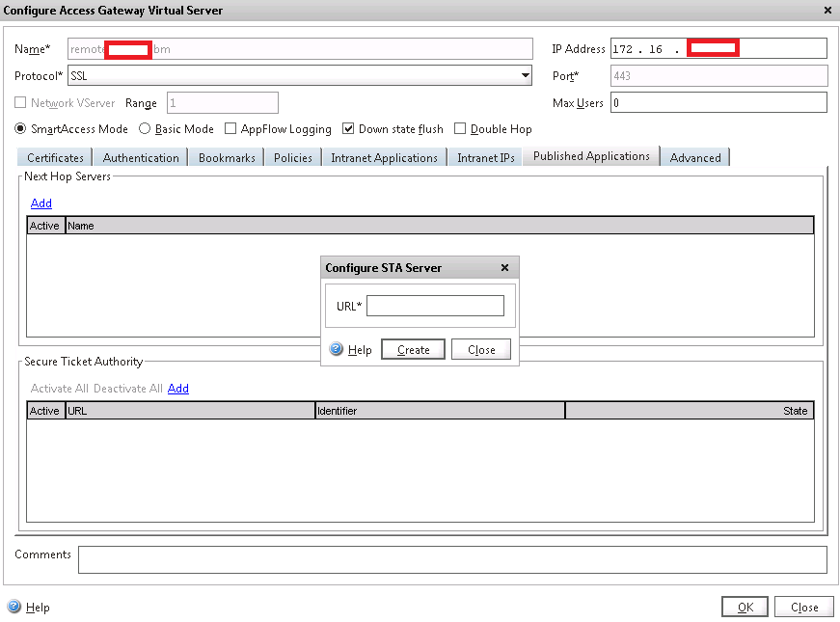Viewport: 840px width, 622px height.
Task: Click the Comments text box
Action: (x=452, y=559)
